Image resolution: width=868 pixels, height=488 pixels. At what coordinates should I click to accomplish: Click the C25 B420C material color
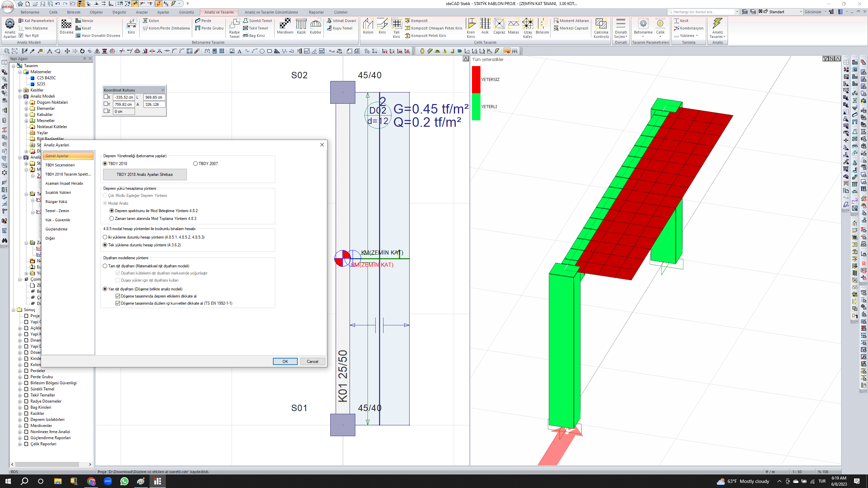pos(33,78)
